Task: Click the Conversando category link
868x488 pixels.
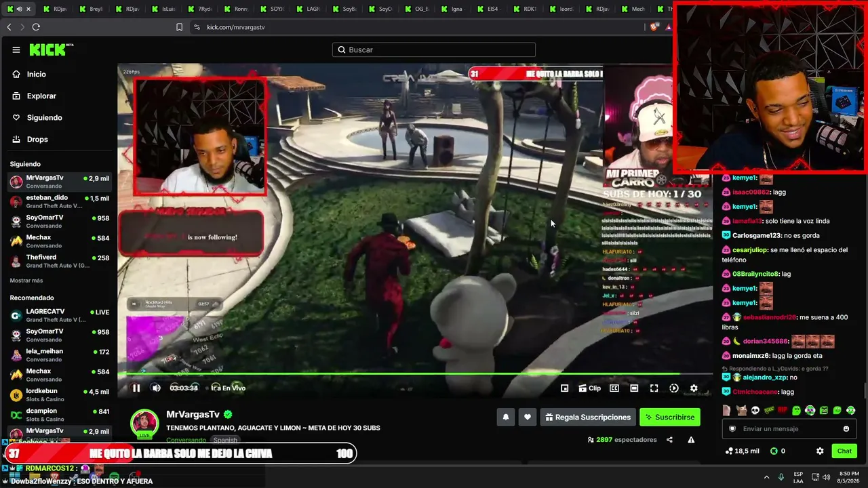Action: click(x=186, y=440)
